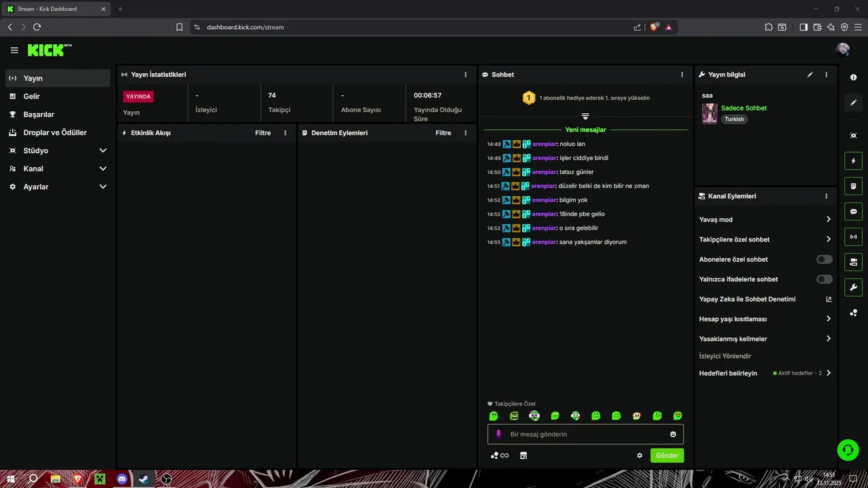Insert the headphones emote with white ring
The image size is (868, 488).
click(534, 415)
